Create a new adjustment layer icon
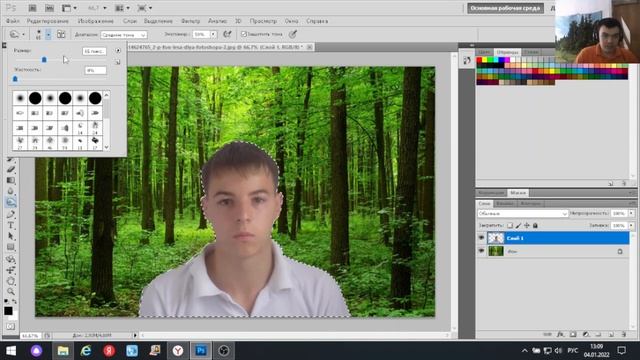The width and height of the screenshot is (640, 360). pos(586,334)
